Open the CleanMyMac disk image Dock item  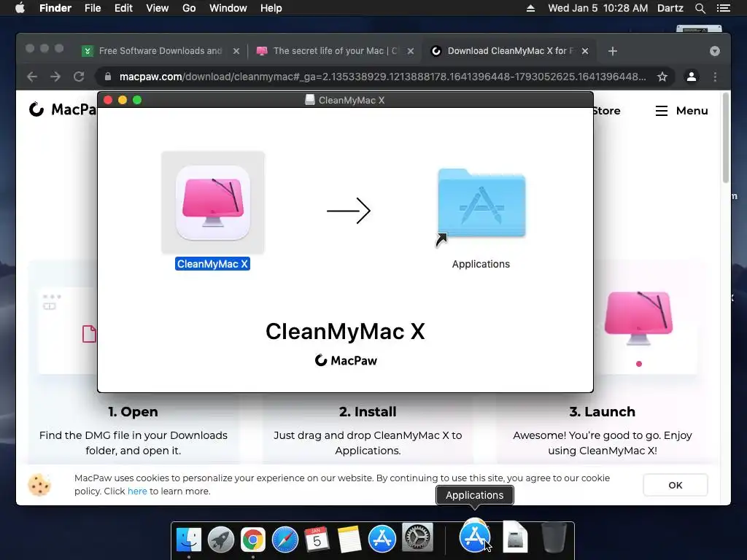[x=515, y=538]
